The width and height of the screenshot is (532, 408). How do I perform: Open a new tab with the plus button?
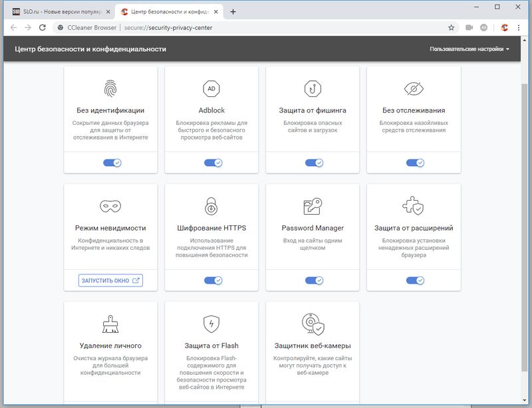[x=233, y=12]
